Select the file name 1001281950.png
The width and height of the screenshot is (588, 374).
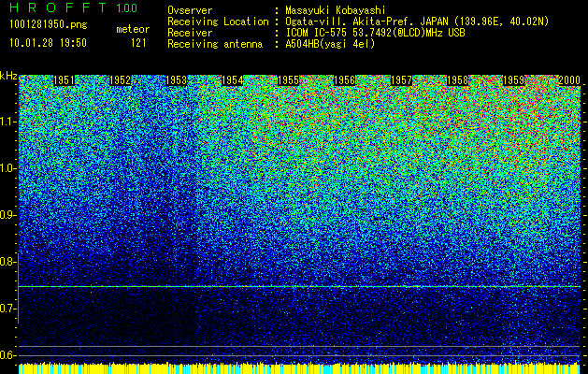click(x=49, y=25)
